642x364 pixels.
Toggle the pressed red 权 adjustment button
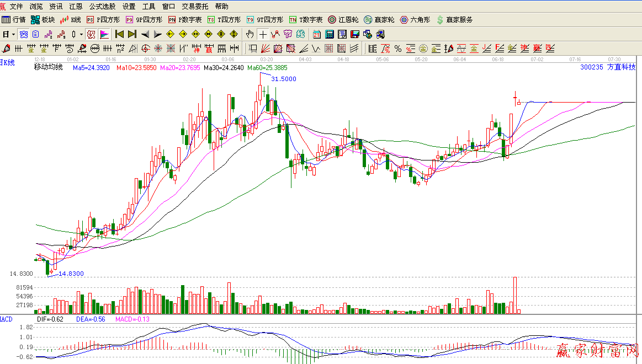point(91,34)
